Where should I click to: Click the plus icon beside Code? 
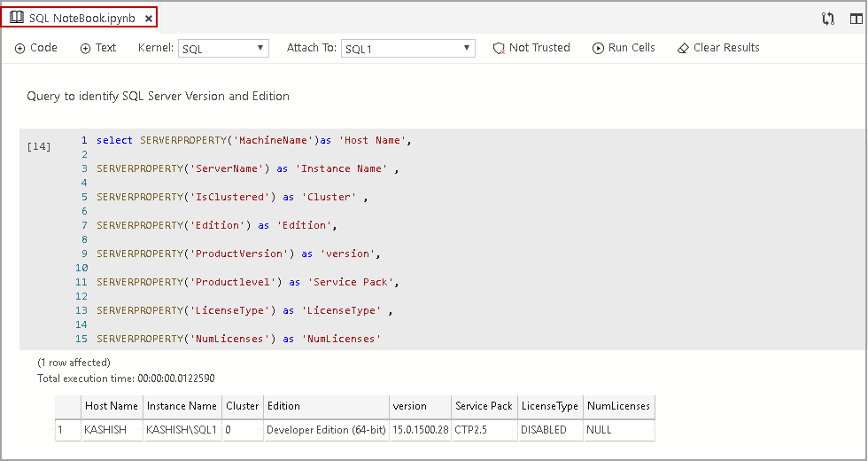pyautogui.click(x=19, y=48)
